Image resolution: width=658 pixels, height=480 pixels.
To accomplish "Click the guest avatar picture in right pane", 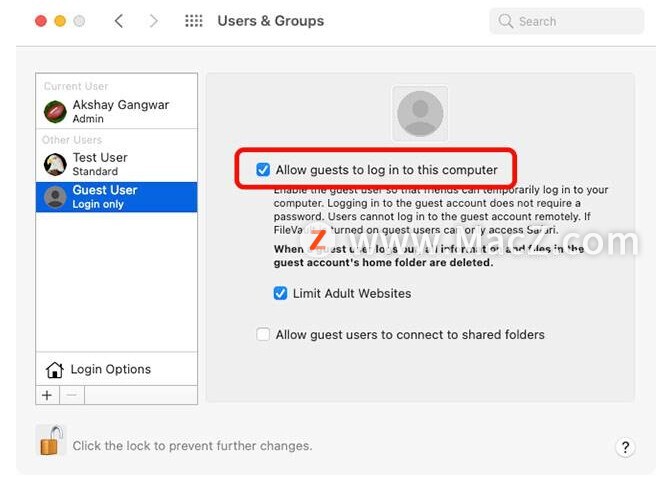I will pyautogui.click(x=420, y=113).
